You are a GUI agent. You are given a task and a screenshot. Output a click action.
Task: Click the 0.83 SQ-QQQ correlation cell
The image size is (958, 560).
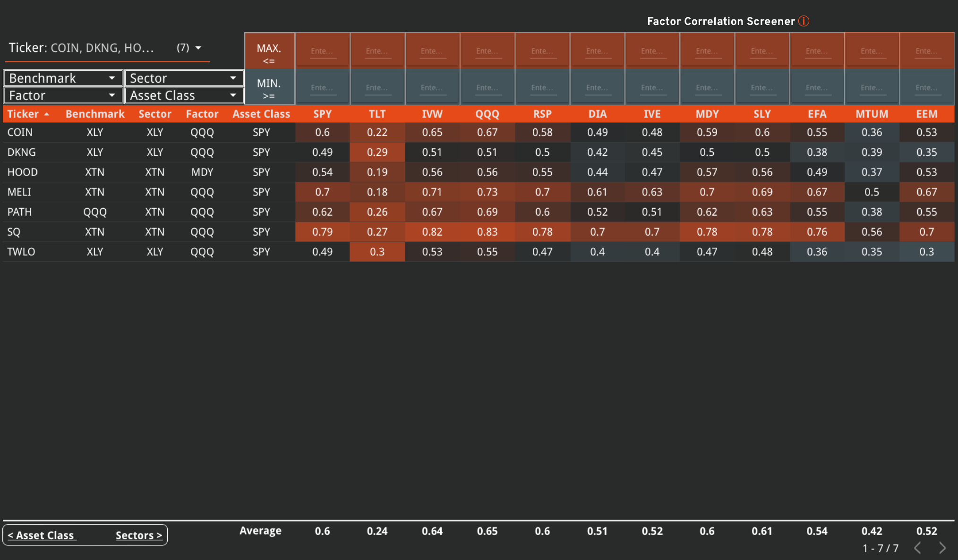(x=487, y=232)
